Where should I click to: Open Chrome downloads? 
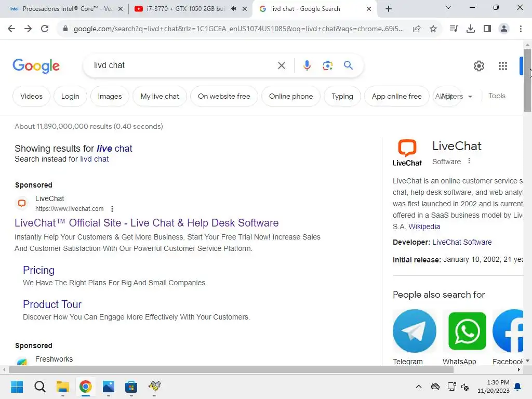(471, 29)
